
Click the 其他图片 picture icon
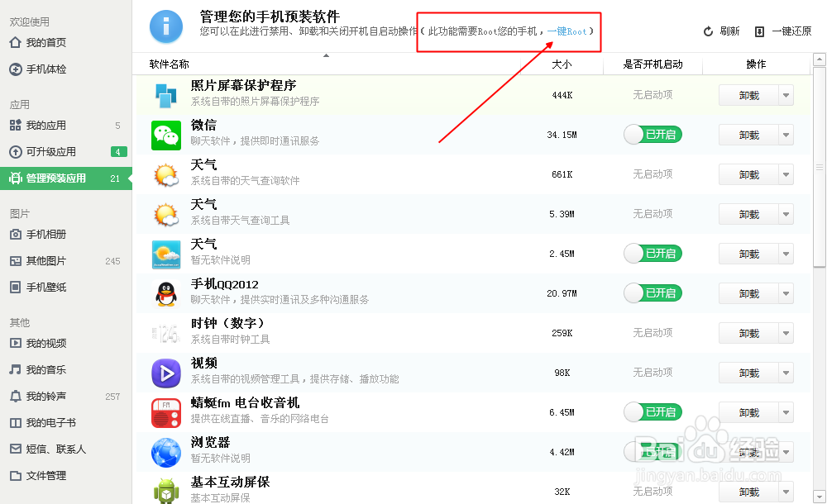(15, 261)
